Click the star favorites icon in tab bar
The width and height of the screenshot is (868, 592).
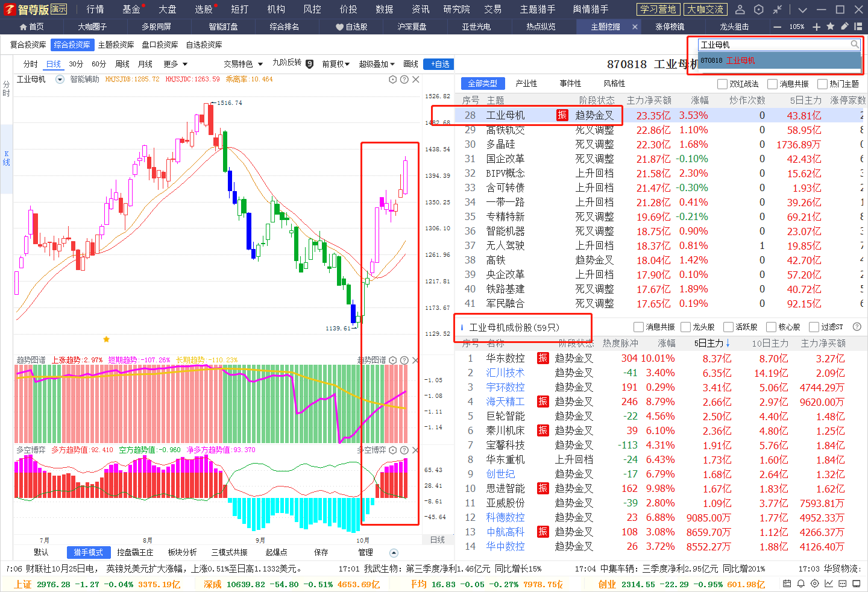[831, 27]
